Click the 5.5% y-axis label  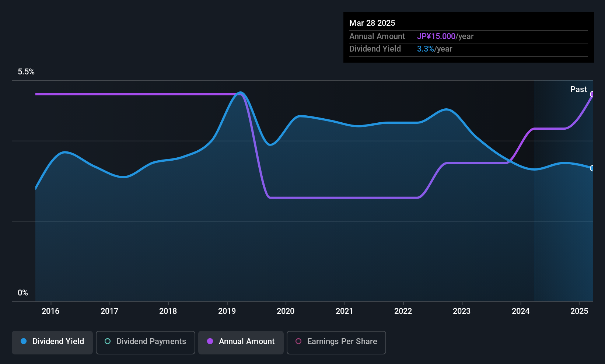coord(26,72)
